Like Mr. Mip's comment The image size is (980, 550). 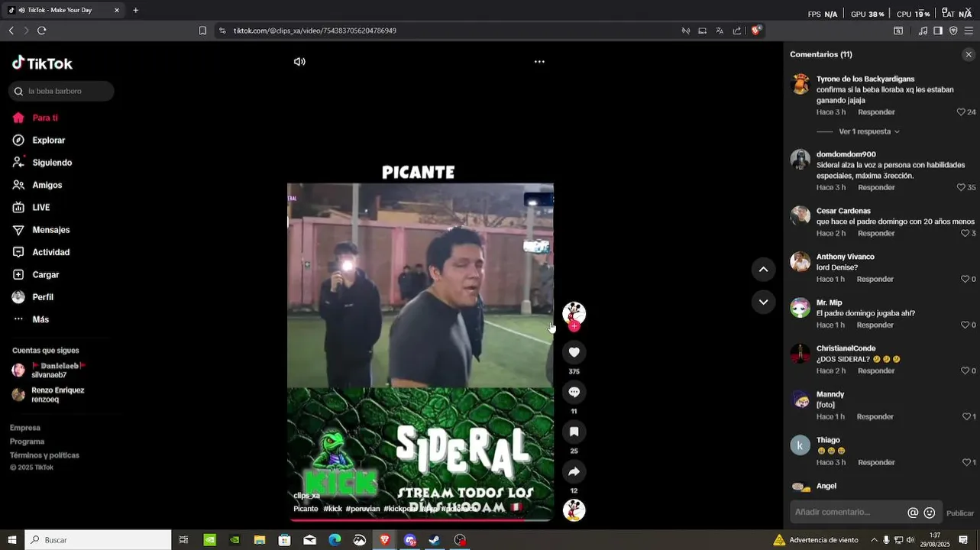[x=965, y=325]
